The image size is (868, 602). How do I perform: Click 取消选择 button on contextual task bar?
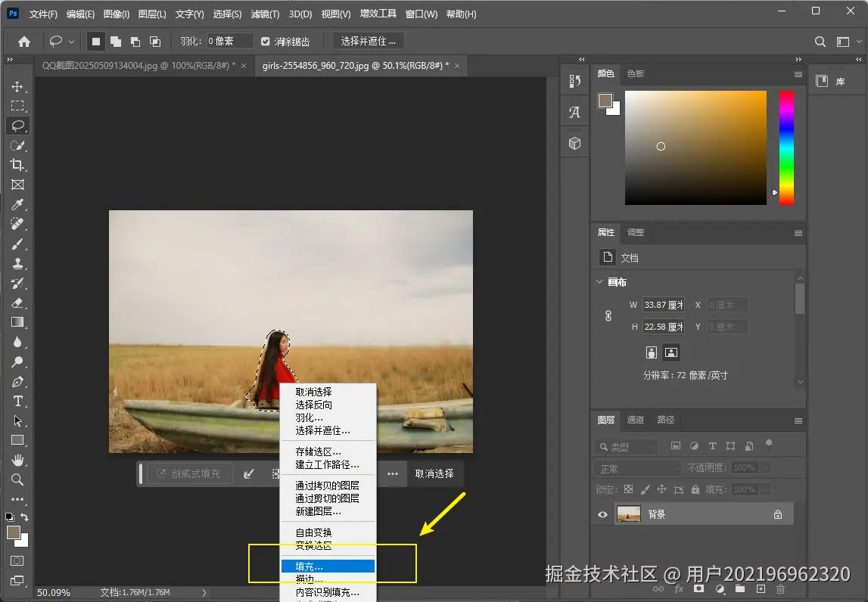(434, 473)
